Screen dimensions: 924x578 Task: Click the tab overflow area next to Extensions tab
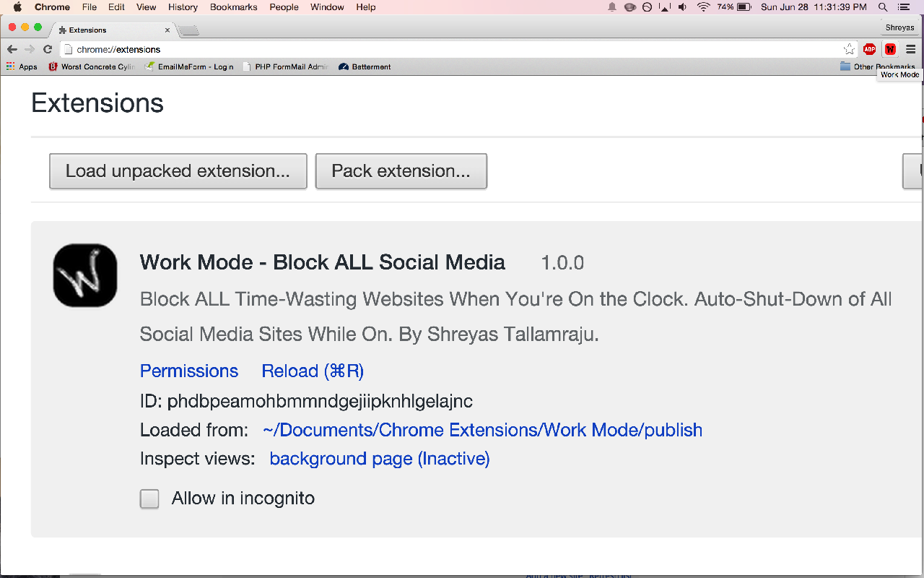[x=187, y=30]
